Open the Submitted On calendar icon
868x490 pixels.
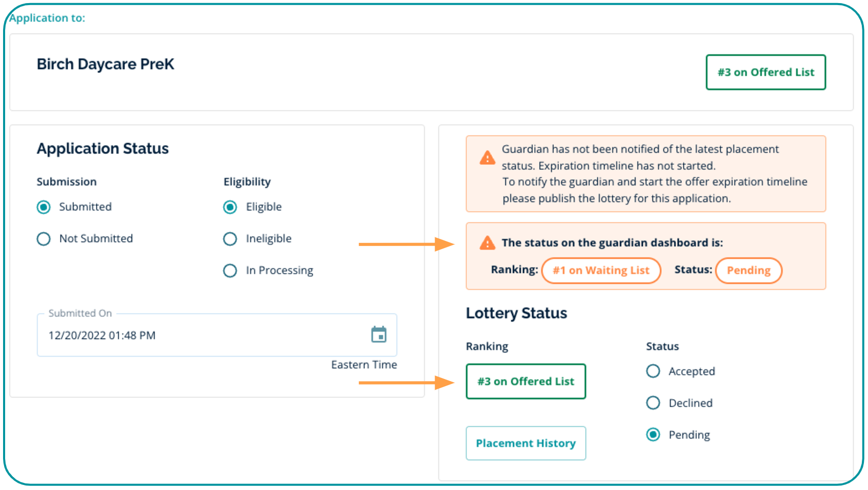pyautogui.click(x=378, y=335)
